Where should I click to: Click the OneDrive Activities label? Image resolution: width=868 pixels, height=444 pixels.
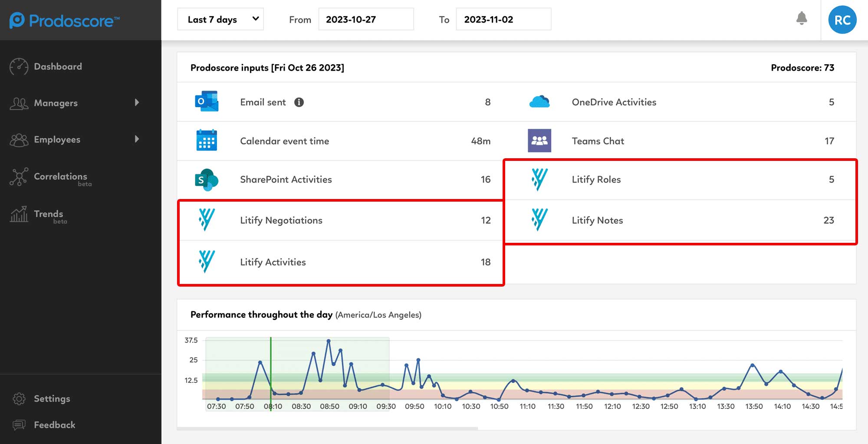click(x=614, y=102)
